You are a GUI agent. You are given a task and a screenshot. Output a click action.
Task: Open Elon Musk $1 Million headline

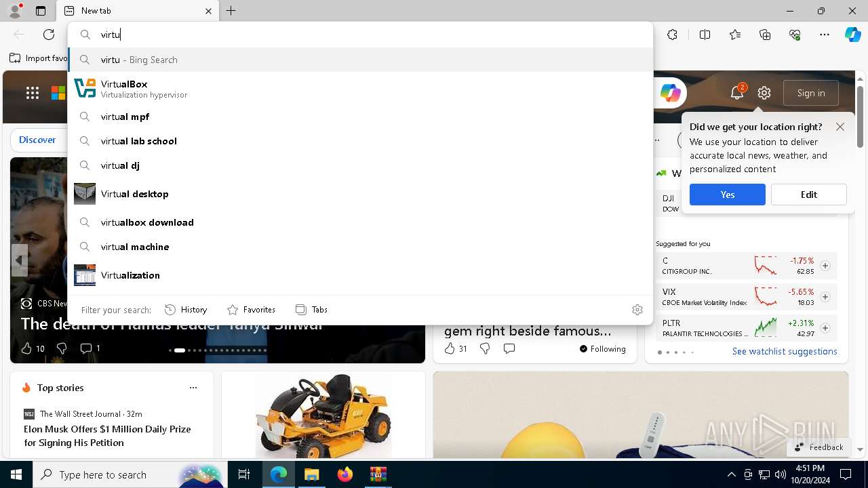click(x=107, y=436)
